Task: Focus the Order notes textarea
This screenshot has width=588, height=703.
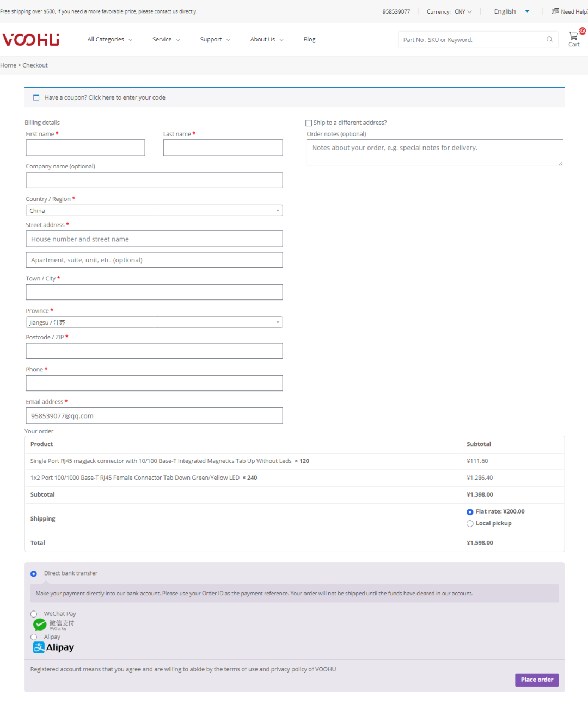Action: [435, 153]
